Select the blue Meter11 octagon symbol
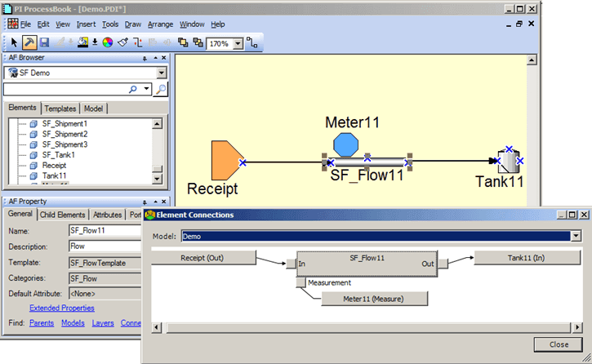592x364 pixels. point(346,144)
